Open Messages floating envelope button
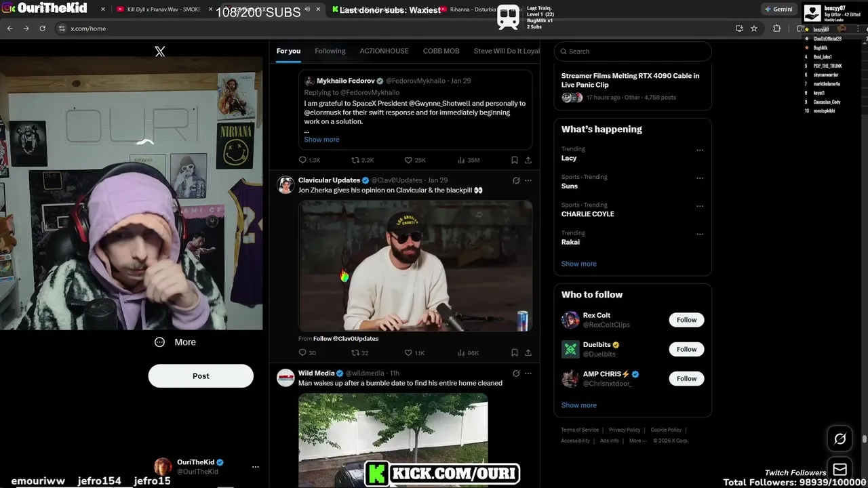Image resolution: width=868 pixels, height=488 pixels. pyautogui.click(x=840, y=469)
